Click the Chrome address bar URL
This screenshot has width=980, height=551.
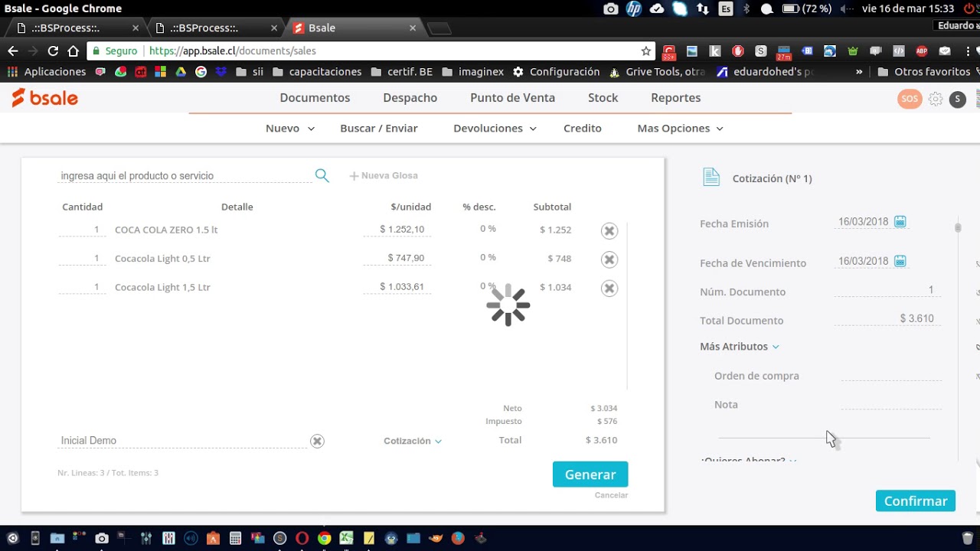click(232, 51)
